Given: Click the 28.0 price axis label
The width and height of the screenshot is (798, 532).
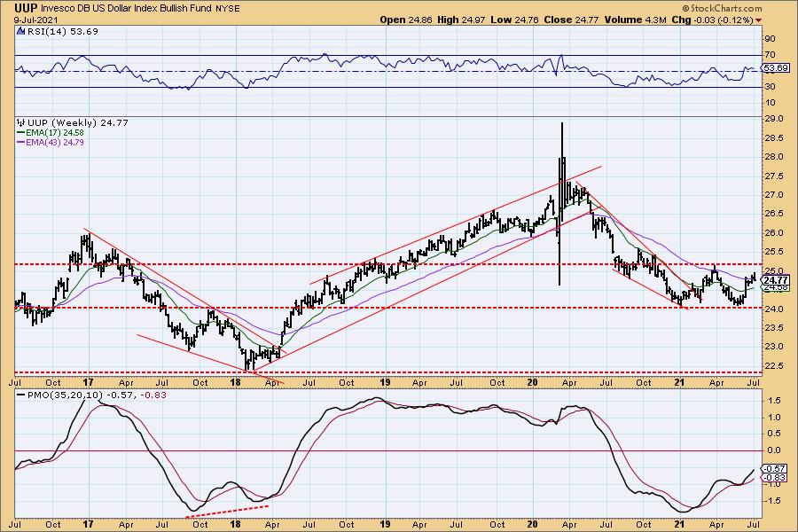Looking at the screenshot, I should 773,157.
